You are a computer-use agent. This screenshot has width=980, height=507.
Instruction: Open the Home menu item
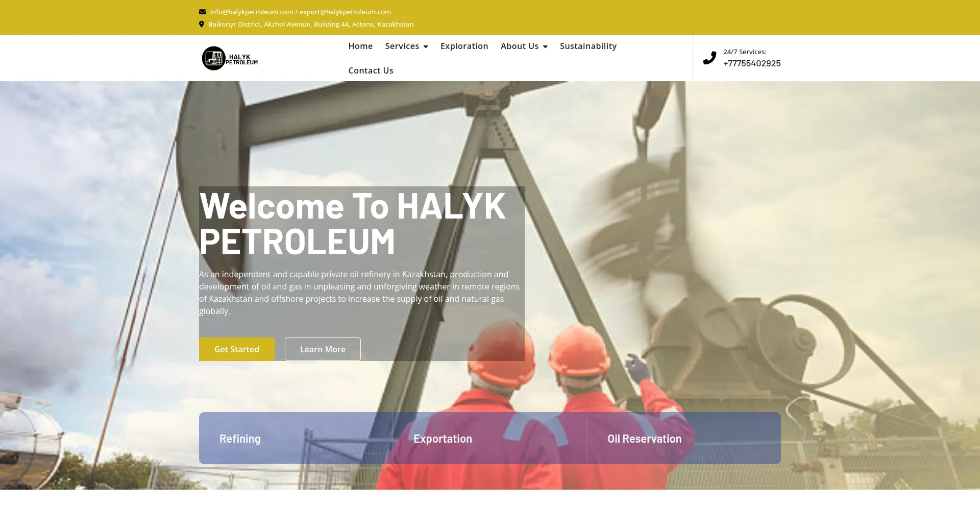(x=360, y=46)
